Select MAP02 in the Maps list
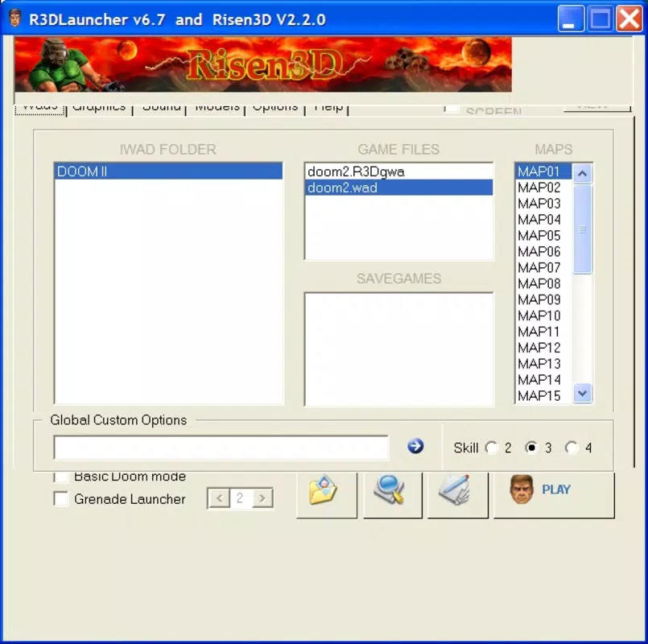The height and width of the screenshot is (644, 648). 543,188
